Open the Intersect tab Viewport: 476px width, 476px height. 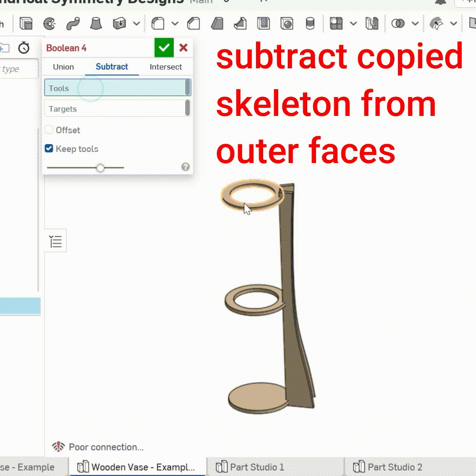[x=165, y=67]
